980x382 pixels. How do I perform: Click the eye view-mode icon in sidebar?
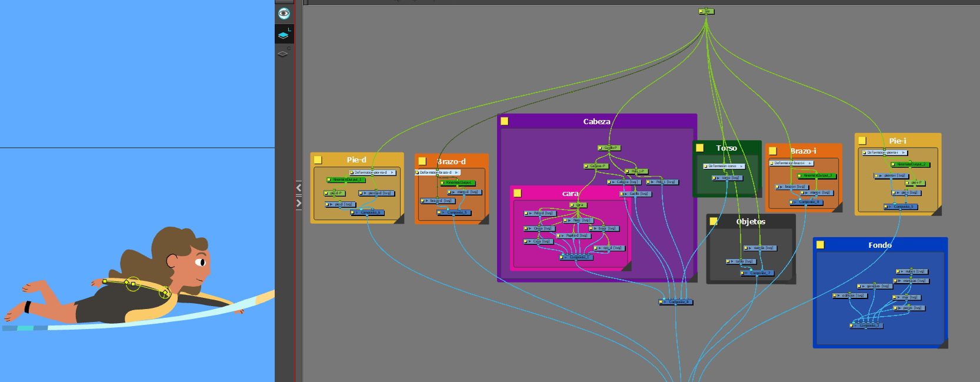coord(284,13)
